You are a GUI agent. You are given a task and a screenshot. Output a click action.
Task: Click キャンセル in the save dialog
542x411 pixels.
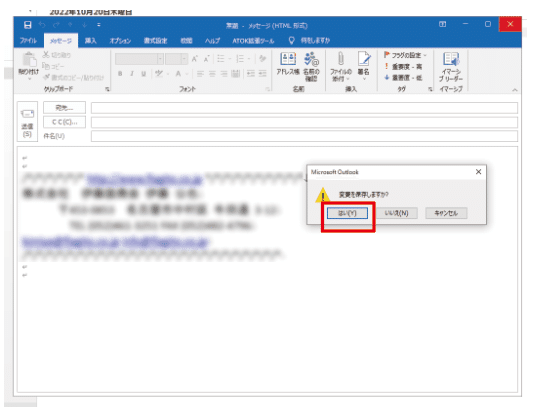446,213
